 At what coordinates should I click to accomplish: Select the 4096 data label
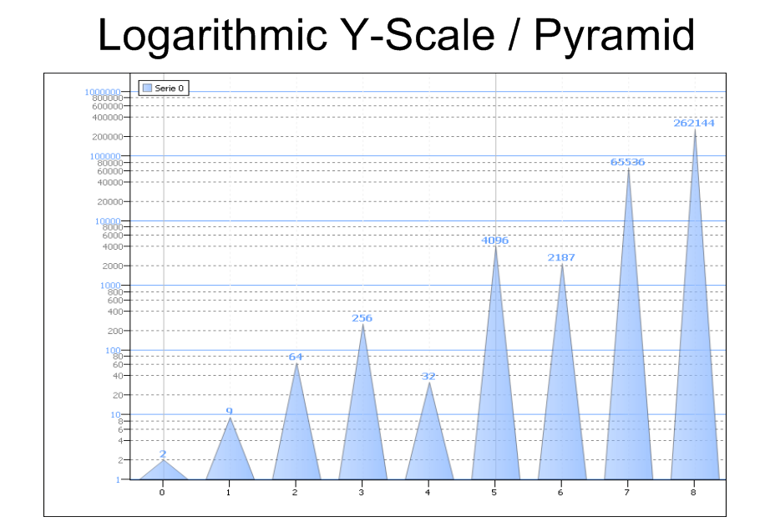[495, 241]
